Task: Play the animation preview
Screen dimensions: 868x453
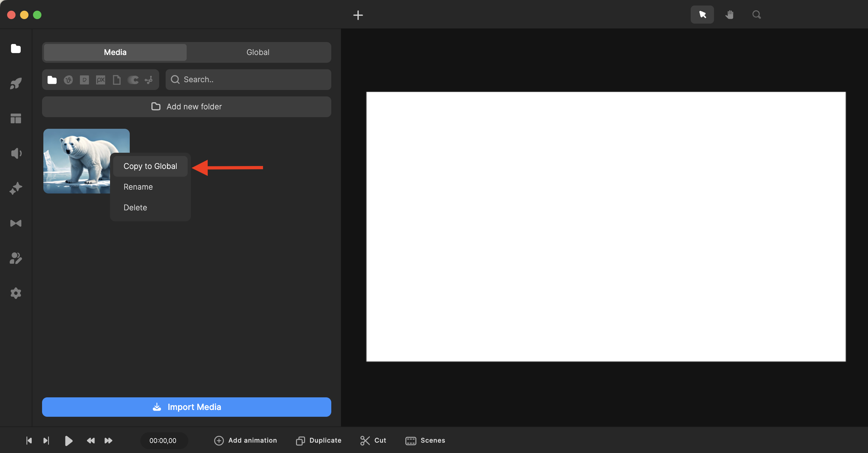Action: click(x=68, y=440)
